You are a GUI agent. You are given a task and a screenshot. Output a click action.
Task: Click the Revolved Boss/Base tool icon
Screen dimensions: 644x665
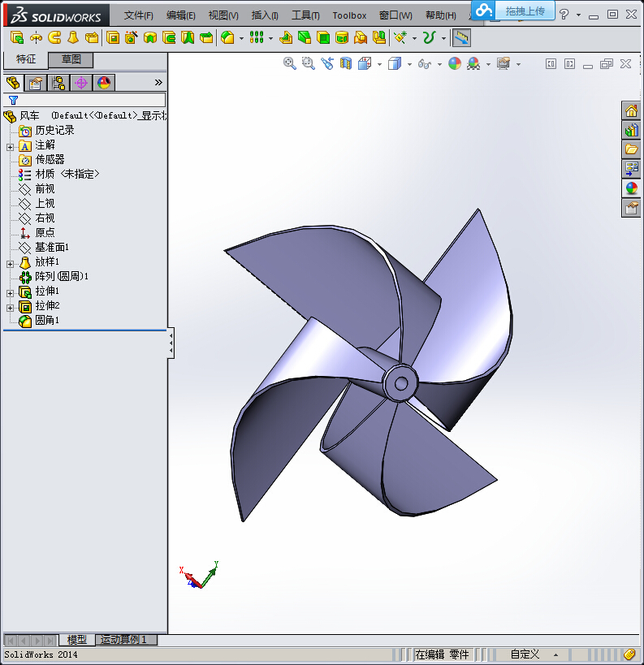[x=36, y=38]
